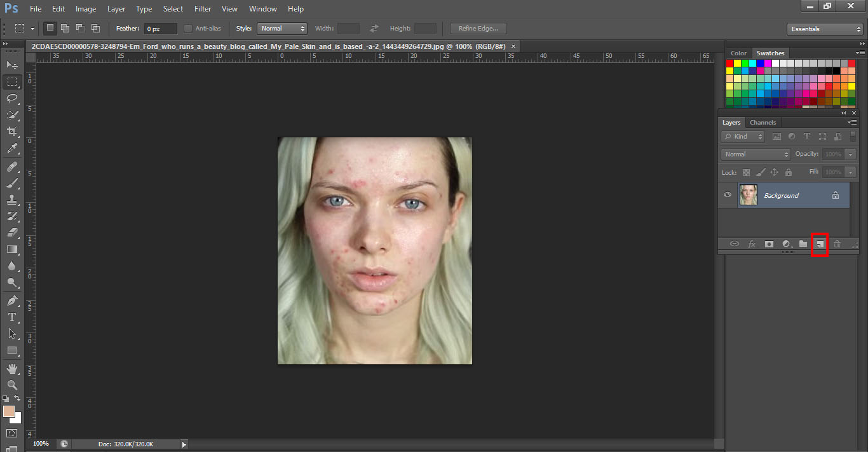Open the Style dropdown in options bar
The height and width of the screenshot is (452, 868).
(281, 28)
